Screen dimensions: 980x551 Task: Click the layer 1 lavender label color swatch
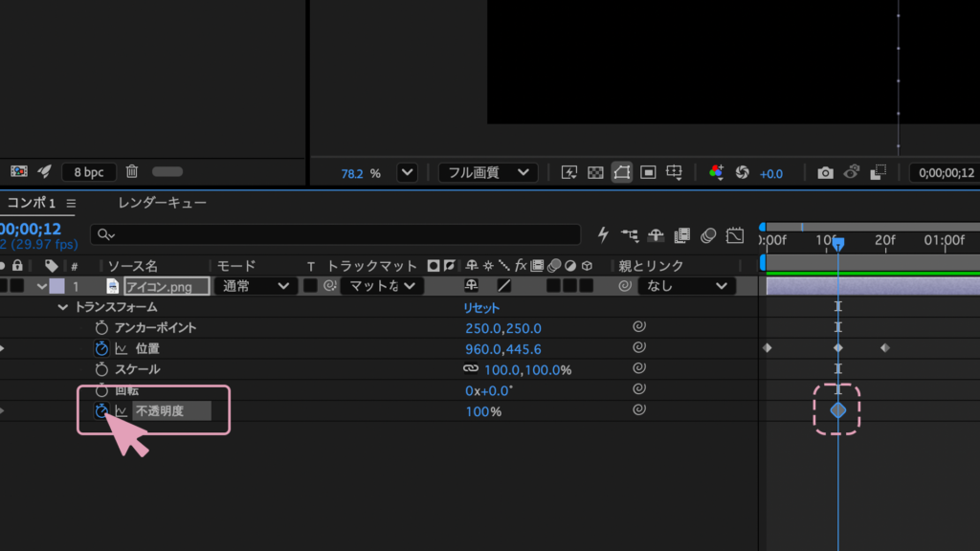coord(56,286)
